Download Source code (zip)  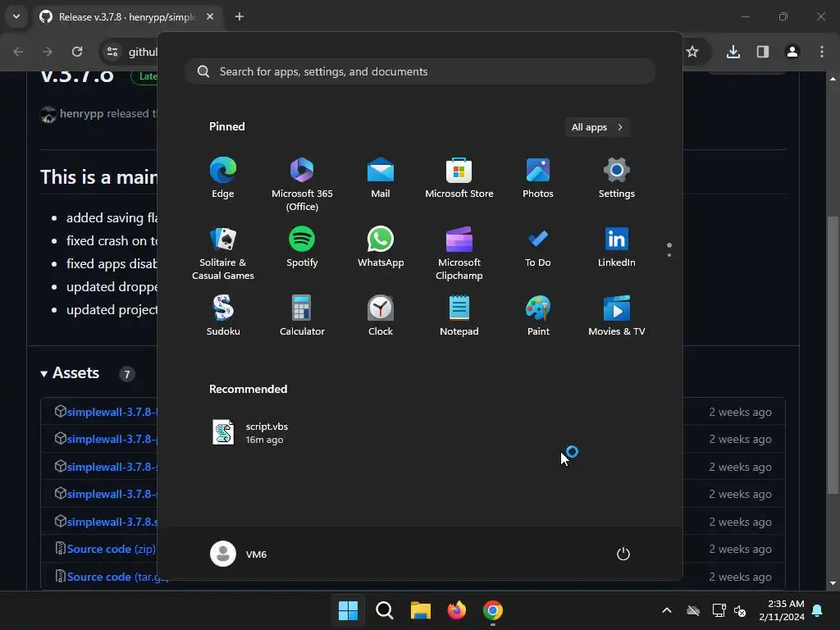coord(111,549)
